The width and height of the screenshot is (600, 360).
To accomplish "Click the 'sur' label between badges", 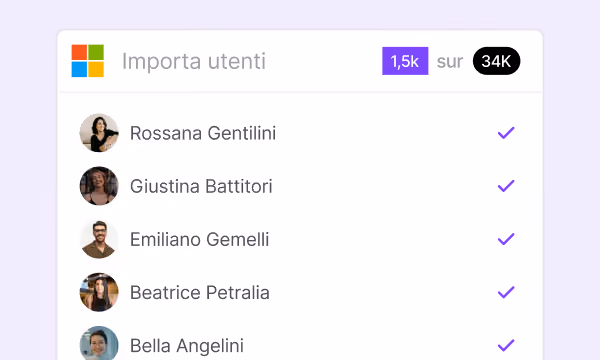I will point(450,62).
